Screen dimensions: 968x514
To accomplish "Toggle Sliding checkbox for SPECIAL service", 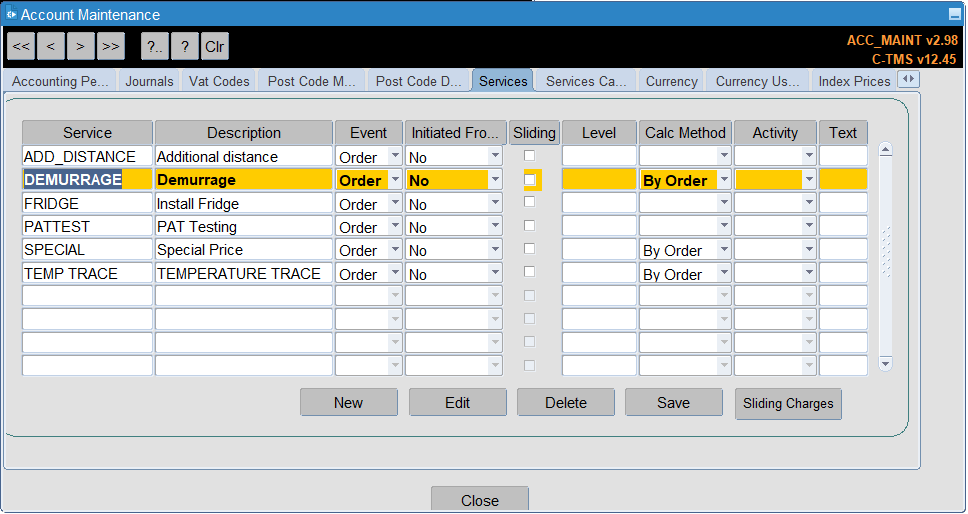I will (x=529, y=249).
